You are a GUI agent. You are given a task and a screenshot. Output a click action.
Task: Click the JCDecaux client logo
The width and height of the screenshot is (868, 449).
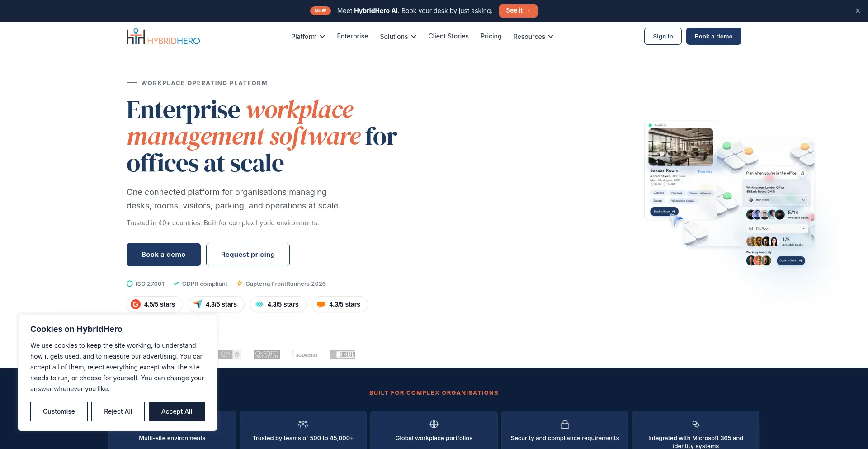pyautogui.click(x=305, y=354)
